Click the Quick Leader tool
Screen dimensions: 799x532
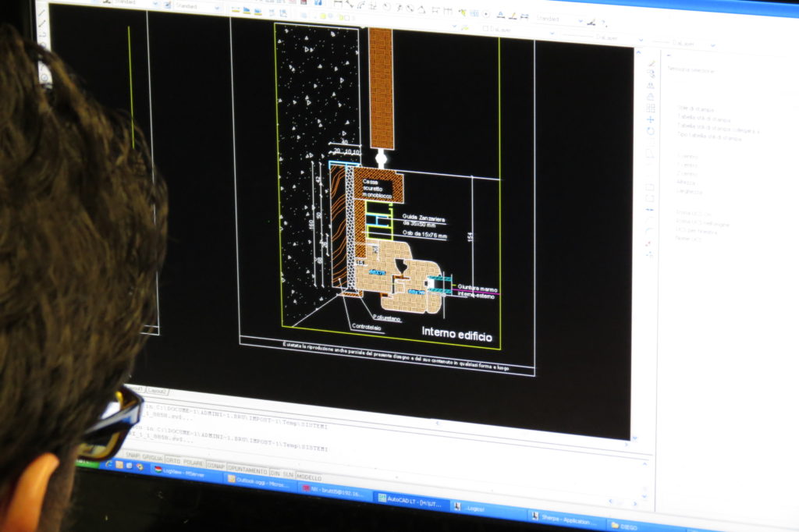(x=462, y=12)
